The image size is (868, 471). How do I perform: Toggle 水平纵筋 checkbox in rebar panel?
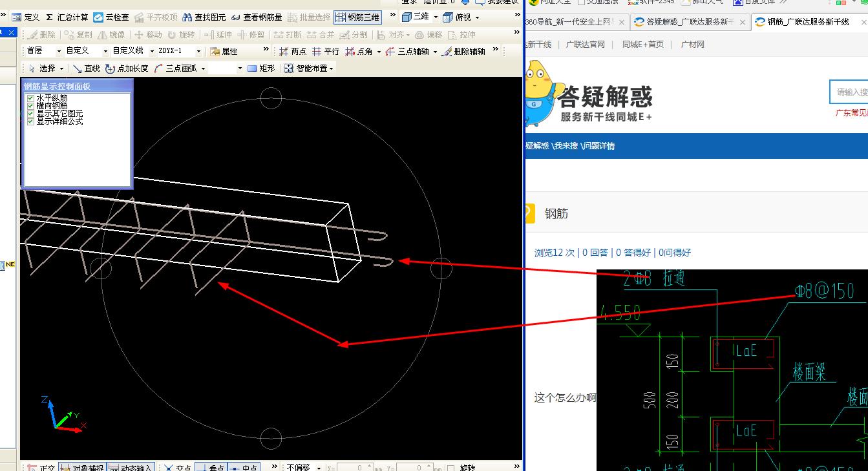(x=30, y=98)
